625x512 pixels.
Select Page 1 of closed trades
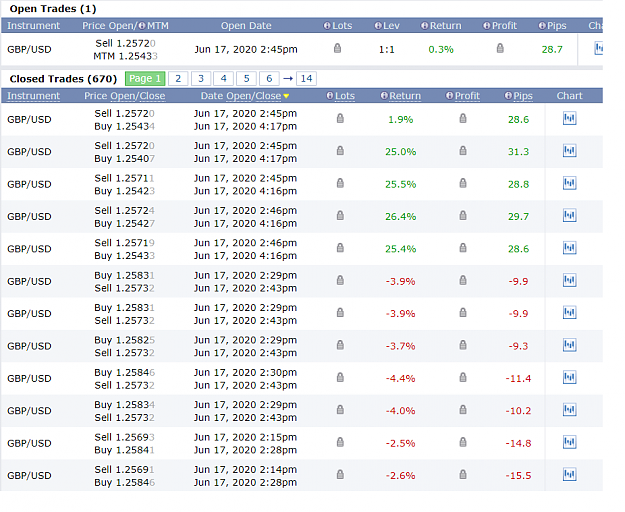145,78
